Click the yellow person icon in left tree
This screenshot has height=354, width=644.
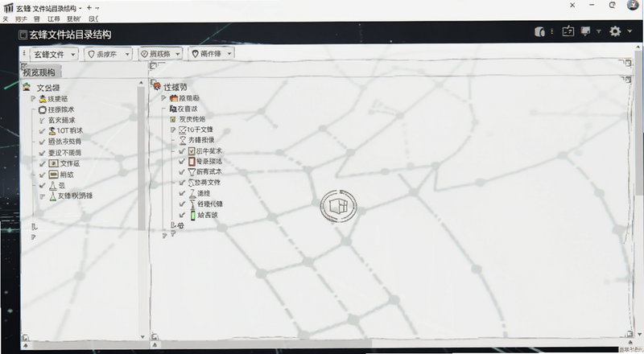tap(43, 99)
